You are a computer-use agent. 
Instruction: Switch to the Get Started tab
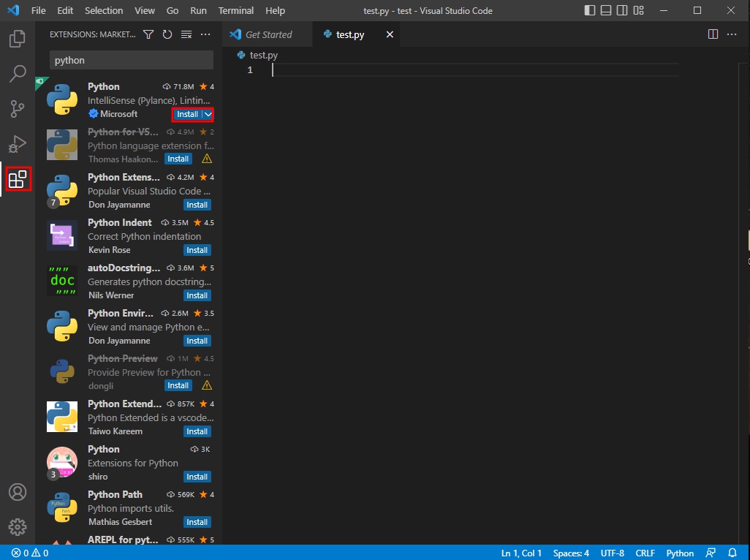point(267,34)
